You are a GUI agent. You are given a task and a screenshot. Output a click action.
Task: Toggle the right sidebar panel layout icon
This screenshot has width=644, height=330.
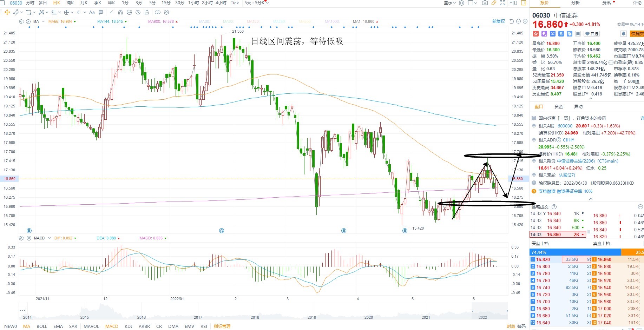tap(524, 3)
